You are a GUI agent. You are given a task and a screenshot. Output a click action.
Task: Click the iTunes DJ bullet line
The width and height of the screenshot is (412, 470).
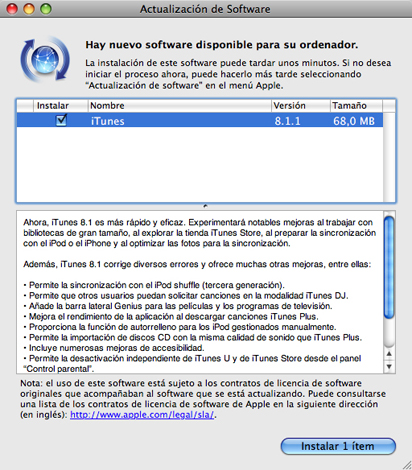pyautogui.click(x=186, y=296)
